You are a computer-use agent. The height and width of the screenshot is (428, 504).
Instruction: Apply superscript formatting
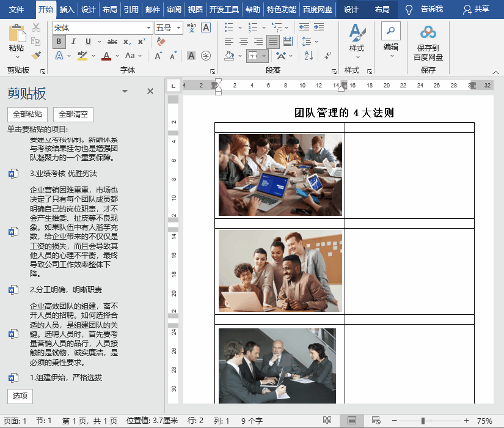(141, 40)
